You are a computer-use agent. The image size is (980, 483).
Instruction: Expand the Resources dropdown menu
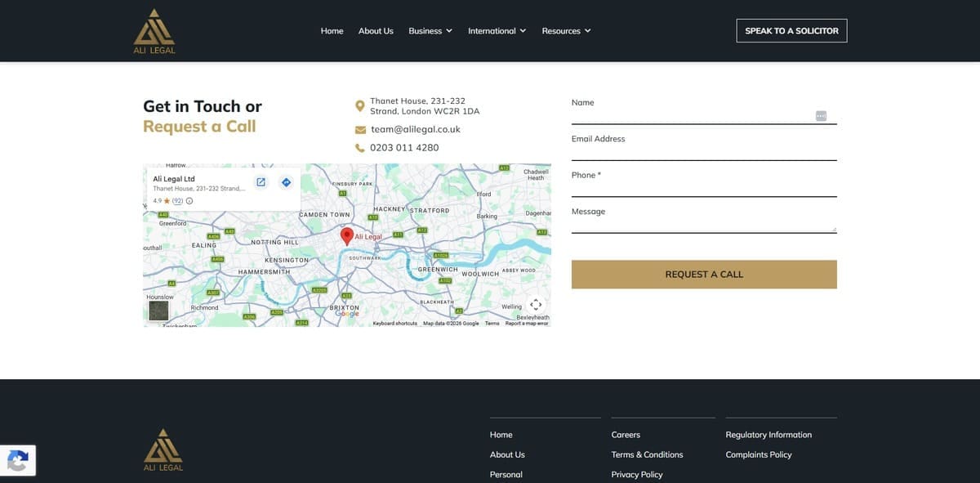[566, 31]
